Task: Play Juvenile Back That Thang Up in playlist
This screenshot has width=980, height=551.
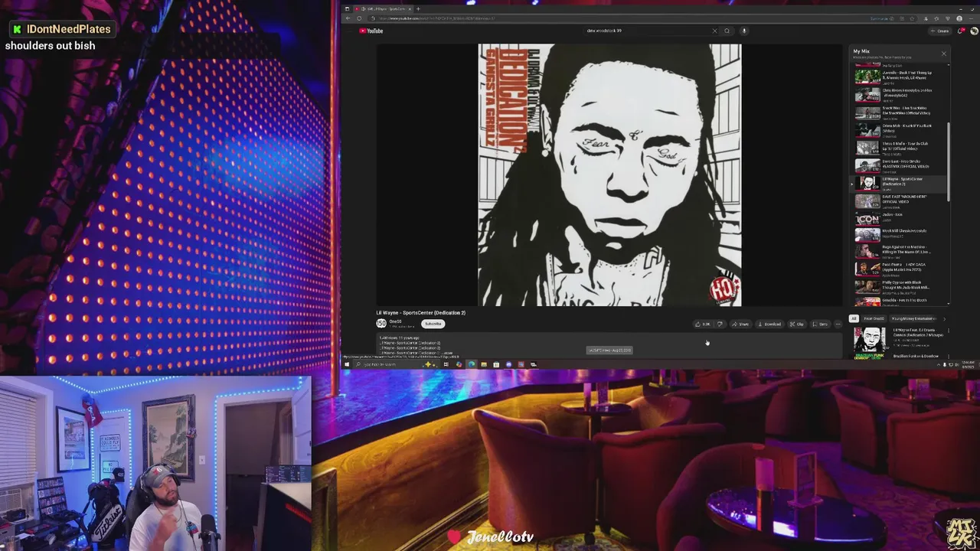Action: [900, 77]
